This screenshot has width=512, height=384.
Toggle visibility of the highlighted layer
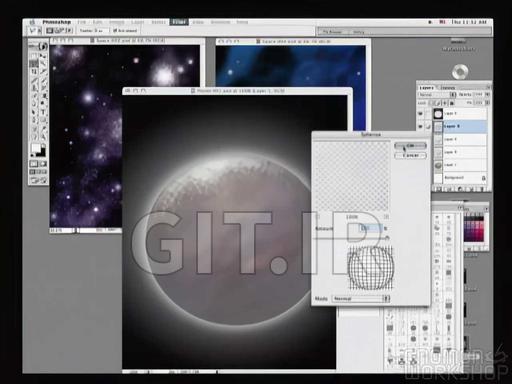click(421, 126)
